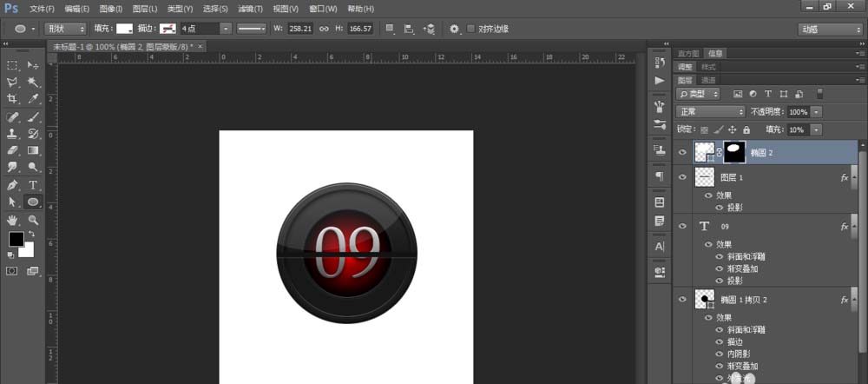Activate the Hand tool

click(13, 220)
